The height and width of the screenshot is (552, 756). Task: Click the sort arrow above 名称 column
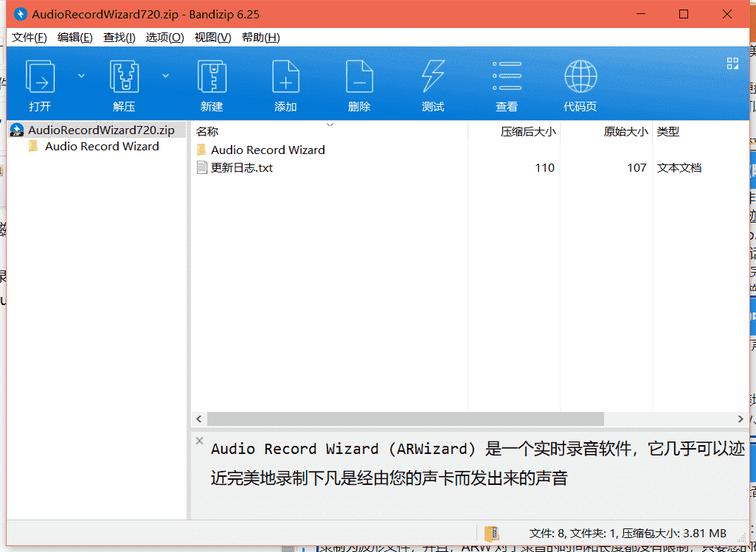[x=330, y=125]
